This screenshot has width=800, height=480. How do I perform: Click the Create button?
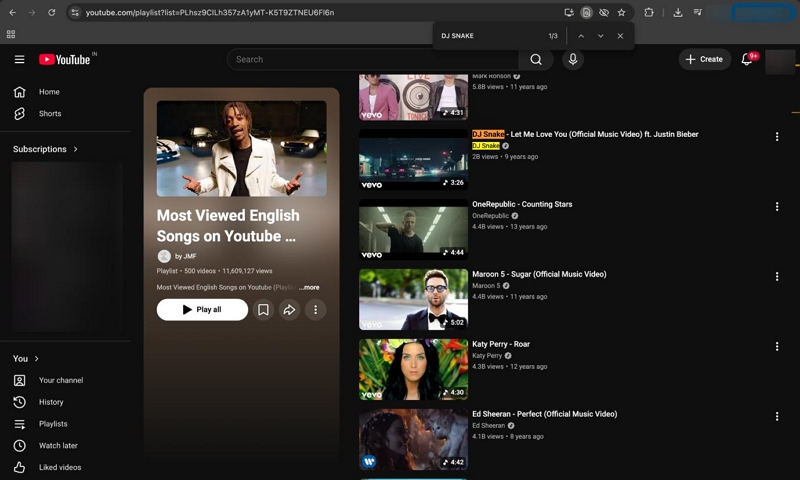pyautogui.click(x=704, y=59)
